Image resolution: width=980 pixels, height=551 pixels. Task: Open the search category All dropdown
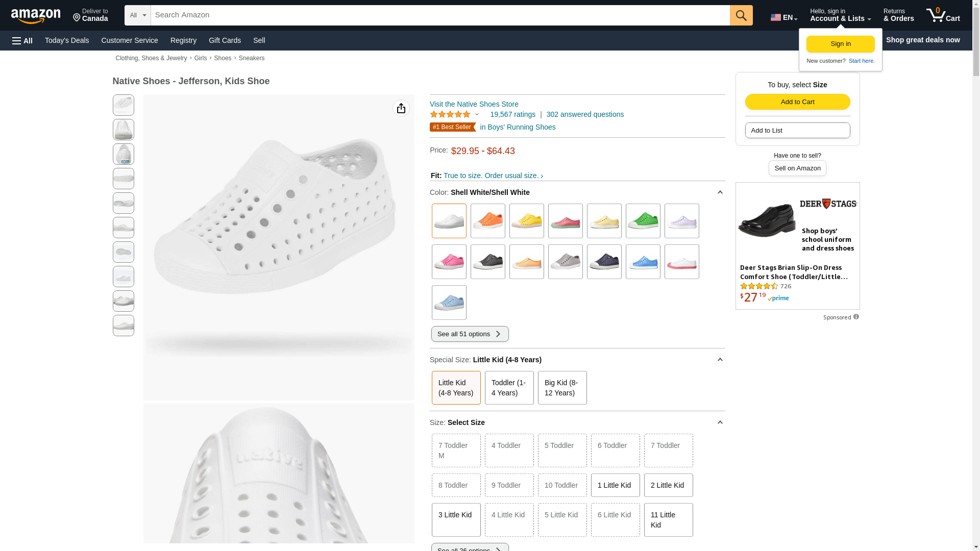137,15
